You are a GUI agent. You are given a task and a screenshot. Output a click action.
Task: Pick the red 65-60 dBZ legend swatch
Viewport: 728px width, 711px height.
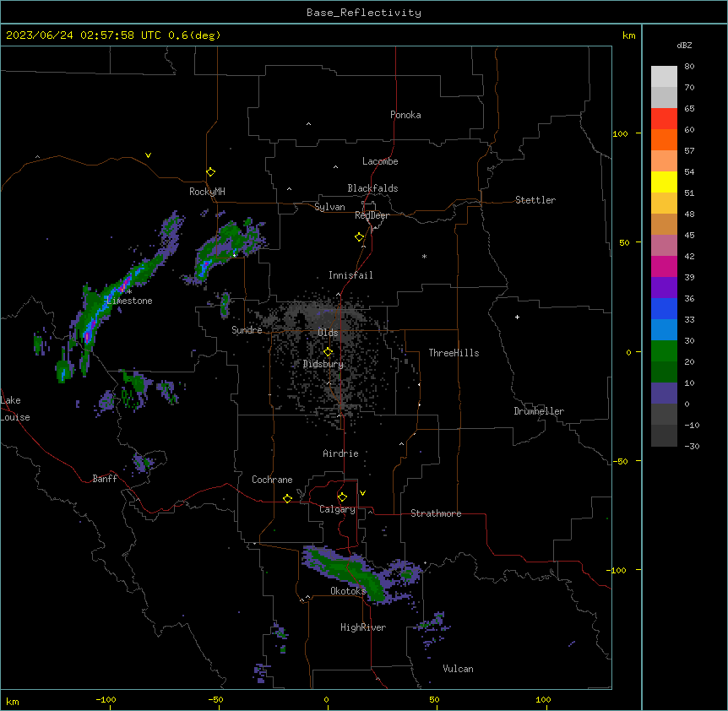[x=664, y=119]
